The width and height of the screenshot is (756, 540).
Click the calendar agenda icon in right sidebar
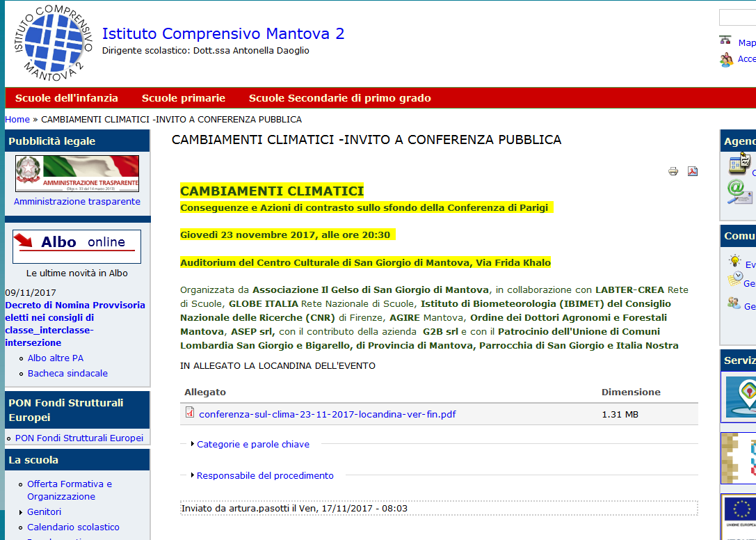(x=739, y=163)
